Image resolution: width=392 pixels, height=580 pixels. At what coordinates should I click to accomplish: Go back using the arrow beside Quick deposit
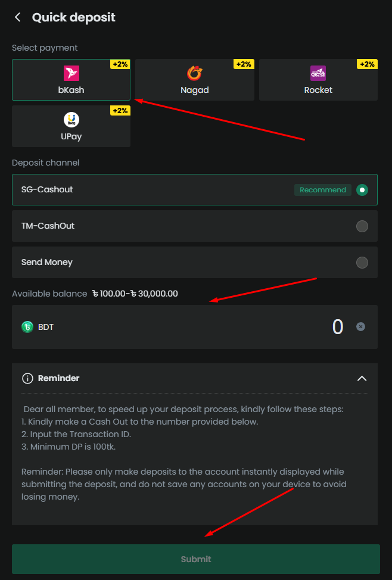[x=17, y=17]
